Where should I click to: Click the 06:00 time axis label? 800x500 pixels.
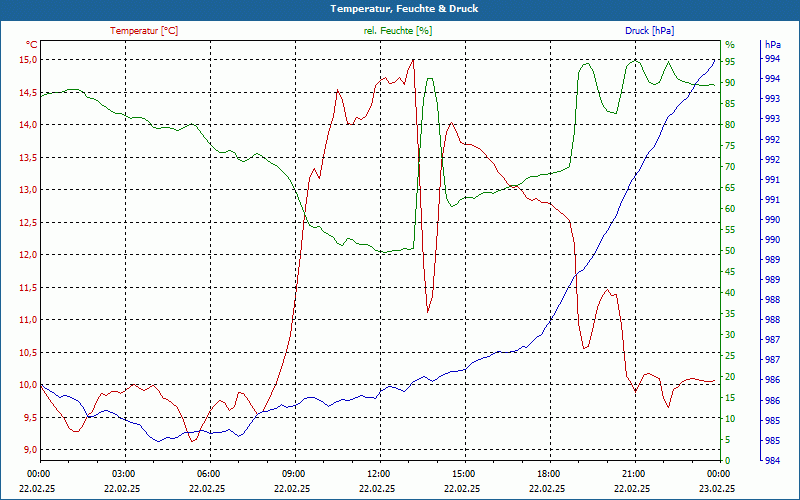tap(209, 474)
